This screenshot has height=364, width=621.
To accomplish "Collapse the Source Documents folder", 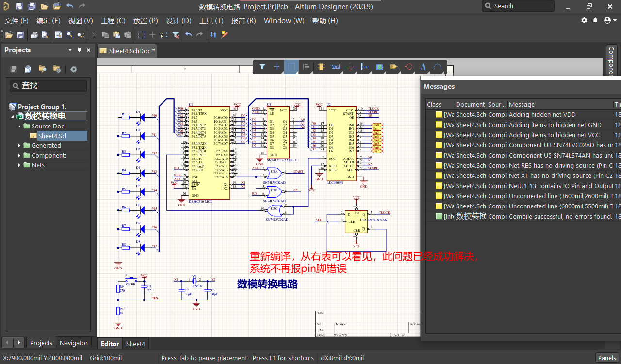I will (x=18, y=126).
